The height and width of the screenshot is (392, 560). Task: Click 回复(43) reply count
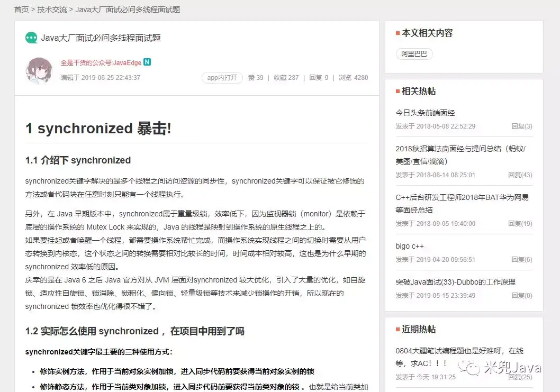[520, 175]
